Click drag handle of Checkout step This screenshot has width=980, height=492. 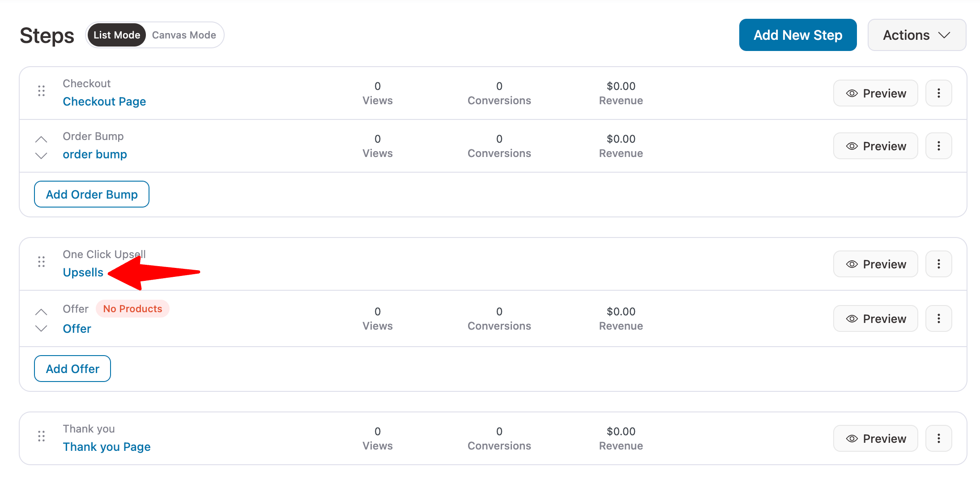[41, 91]
